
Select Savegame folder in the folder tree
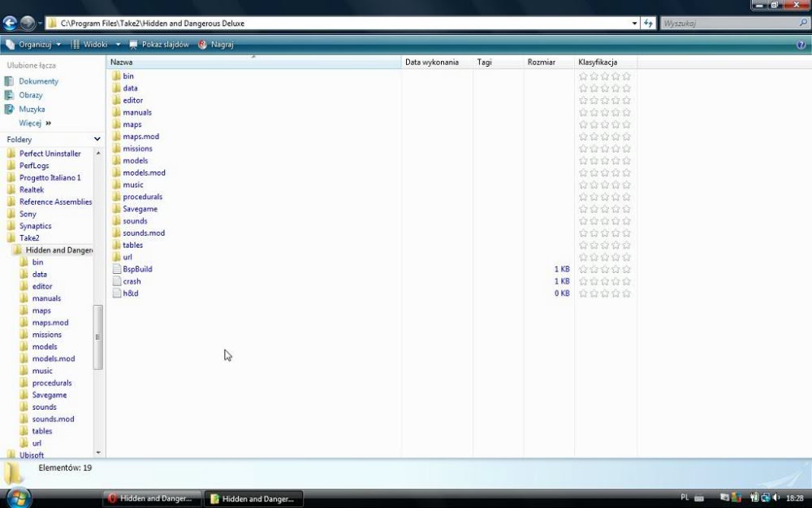[x=49, y=395]
